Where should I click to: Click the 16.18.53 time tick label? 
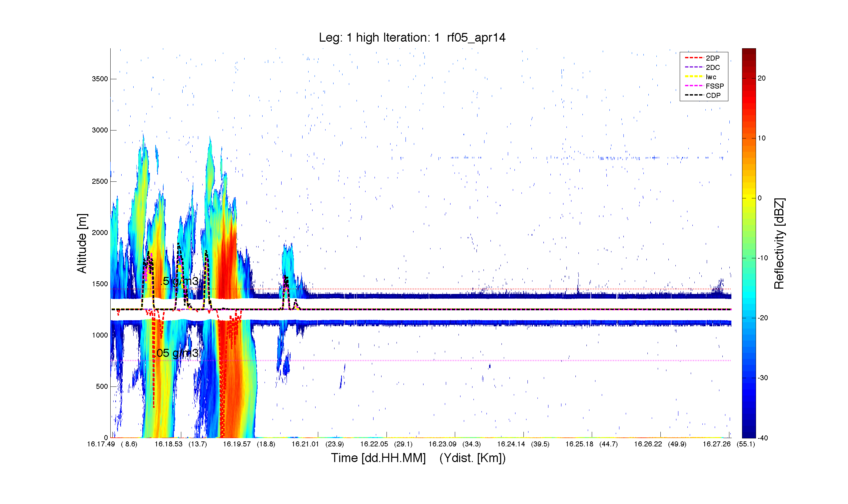(169, 444)
